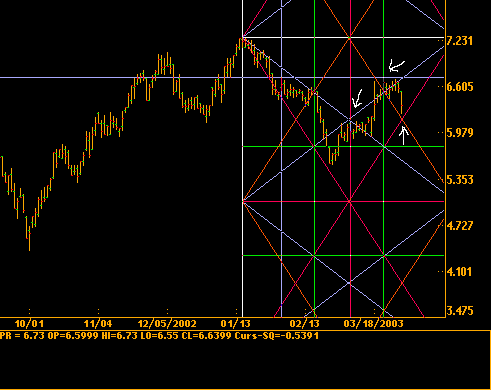This screenshot has height=390, width=491.
Task: Click the 10/01 date axis label
Action: pos(29,324)
